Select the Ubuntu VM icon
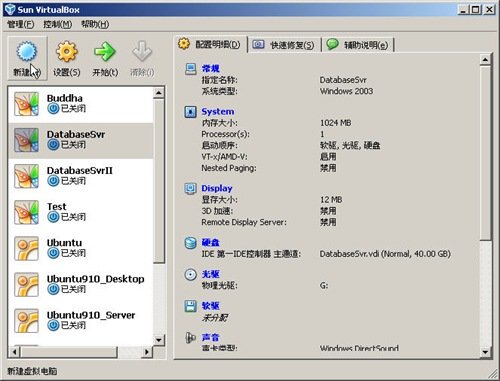This screenshot has width=500, height=381. point(26,248)
